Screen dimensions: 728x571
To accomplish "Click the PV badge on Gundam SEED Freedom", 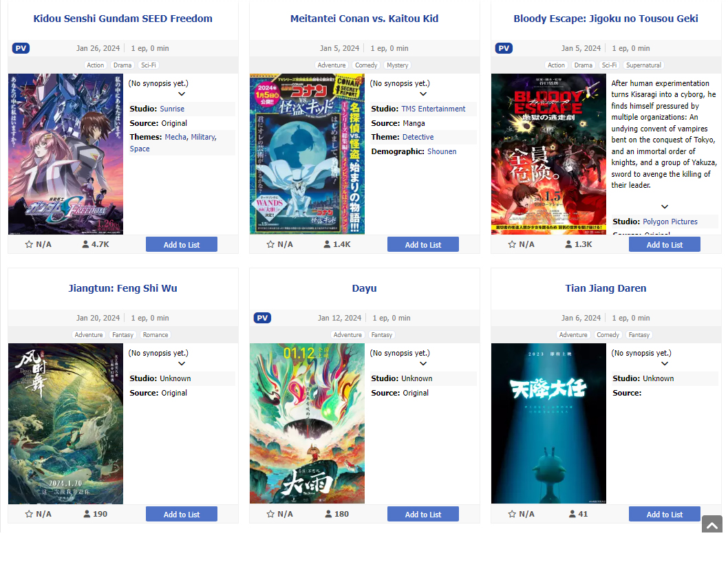I will [21, 48].
